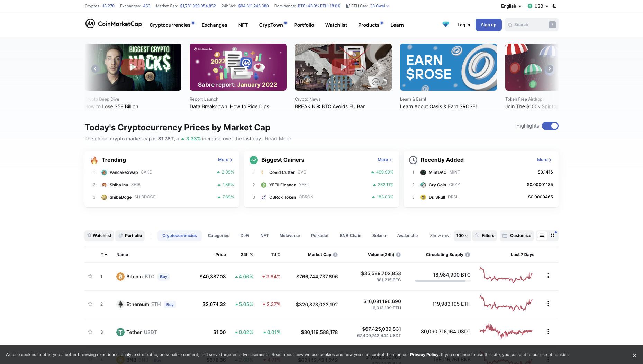Screen dimensions: 643x364
Task: Close the cookie notice banner
Action: coord(634,355)
